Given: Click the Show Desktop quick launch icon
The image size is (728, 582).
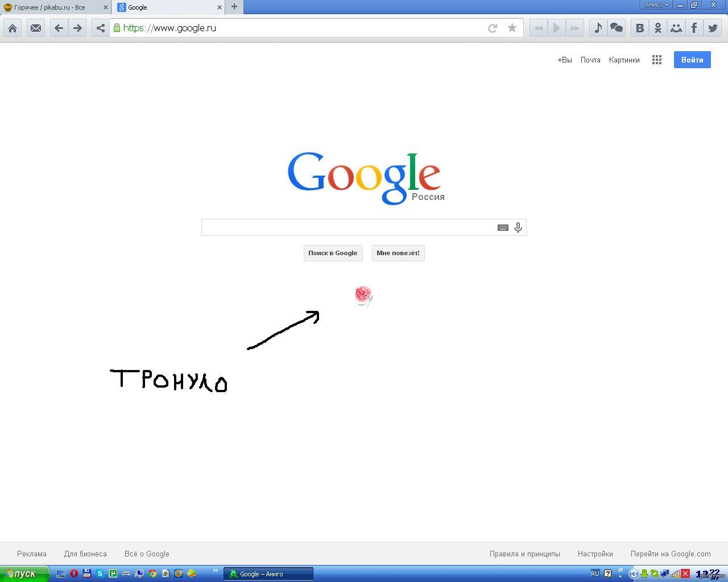Looking at the screenshot, I should click(x=61, y=573).
